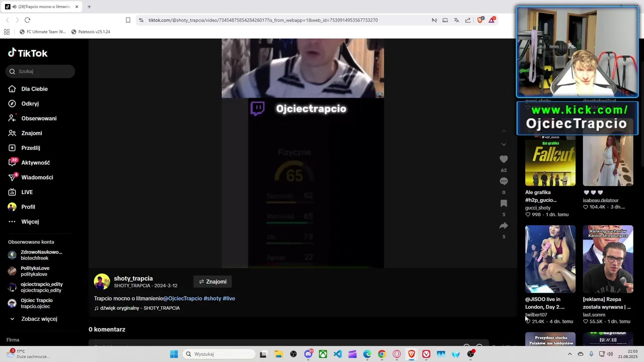Click the Wyszukaj taskbar search box
Screen dimensions: 644x362
coord(218,354)
